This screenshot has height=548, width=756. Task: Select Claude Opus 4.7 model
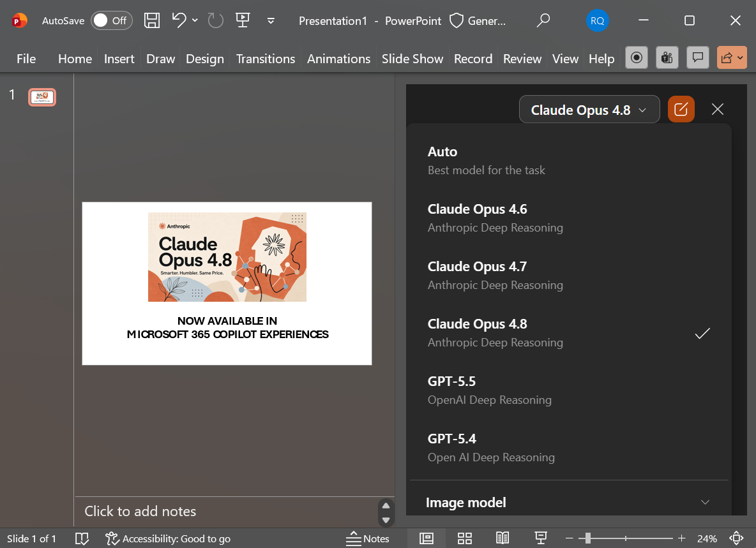click(569, 276)
